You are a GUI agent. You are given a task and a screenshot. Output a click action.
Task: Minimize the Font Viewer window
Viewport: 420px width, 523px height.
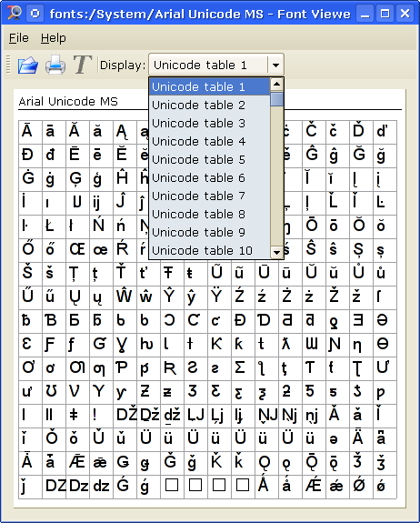click(x=365, y=14)
